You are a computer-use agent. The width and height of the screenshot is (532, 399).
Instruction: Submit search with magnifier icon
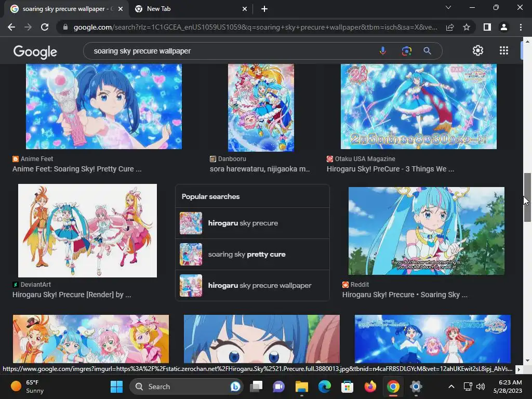click(427, 51)
